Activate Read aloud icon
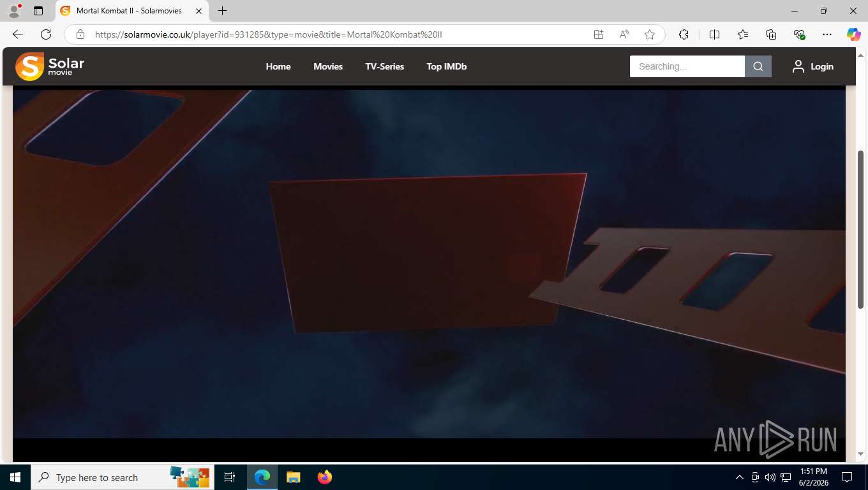This screenshot has height=490, width=868. tap(624, 34)
